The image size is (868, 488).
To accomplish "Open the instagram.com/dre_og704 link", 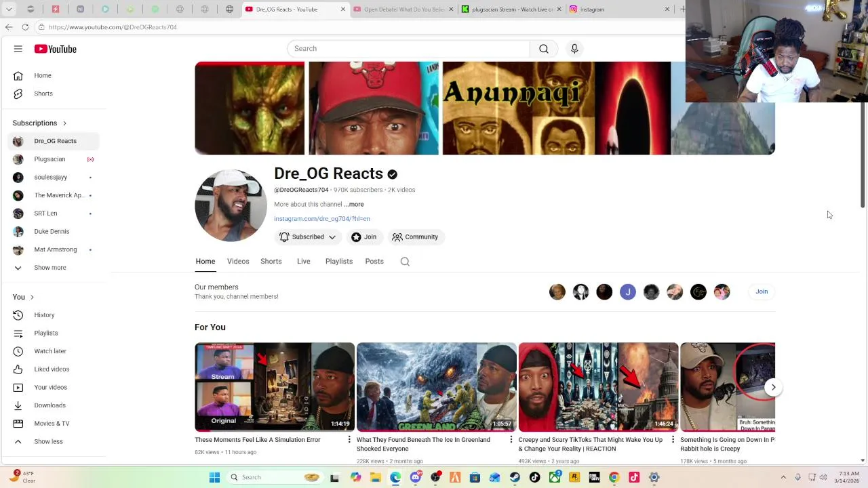I will [322, 219].
